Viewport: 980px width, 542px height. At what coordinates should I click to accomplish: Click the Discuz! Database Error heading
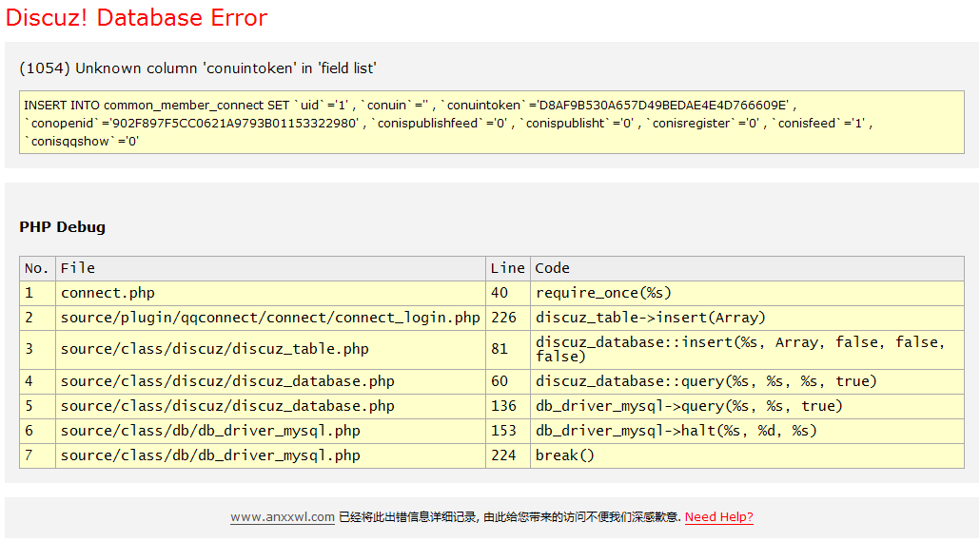coord(137,18)
